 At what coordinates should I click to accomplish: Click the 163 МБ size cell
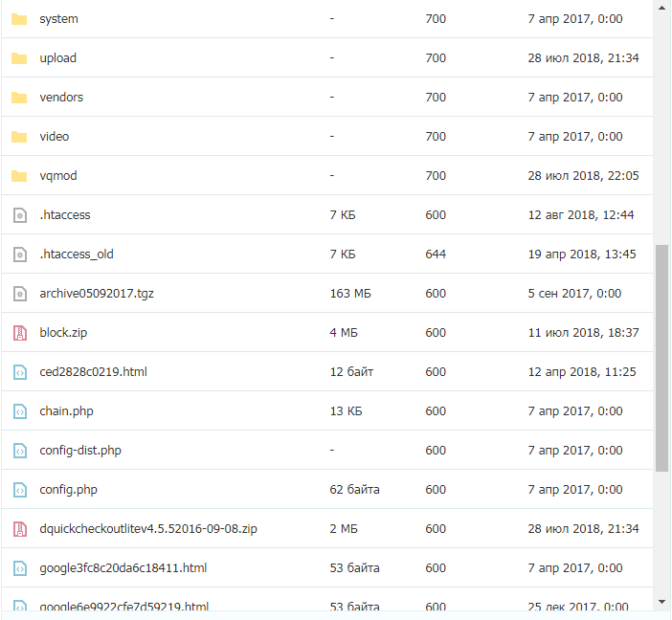(x=350, y=294)
